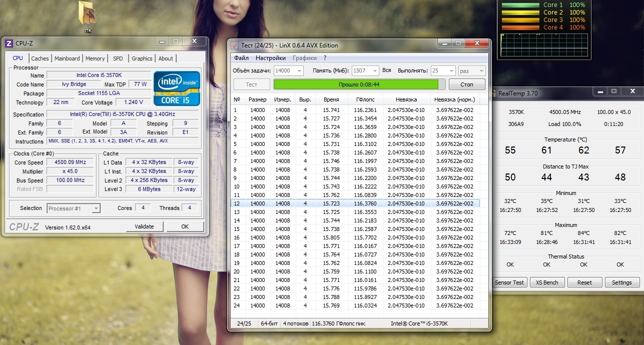Click the Core 1 usage bar in gadget
The width and height of the screenshot is (644, 345).
(519, 5)
